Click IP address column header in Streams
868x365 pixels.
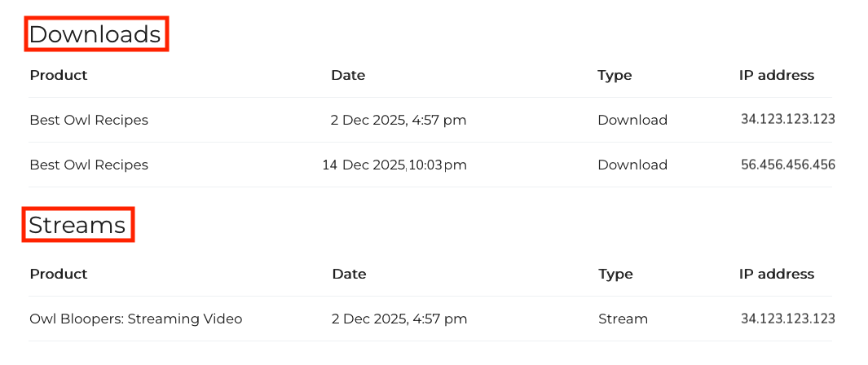click(x=777, y=274)
